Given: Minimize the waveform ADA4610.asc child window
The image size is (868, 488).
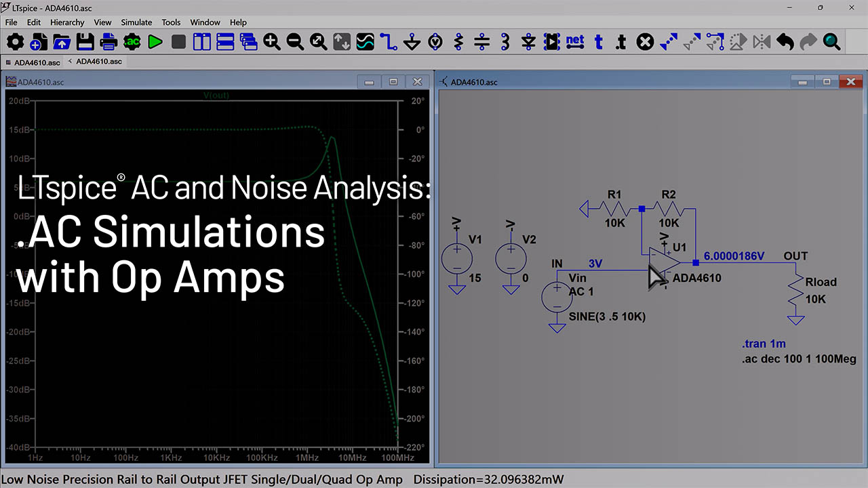Looking at the screenshot, I should 370,82.
